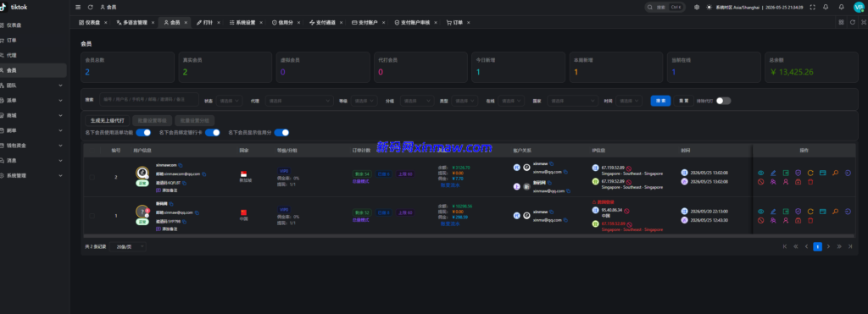This screenshot has width=868, height=314.
Task: Click the purple shield icon for member 2
Action: (x=798, y=173)
